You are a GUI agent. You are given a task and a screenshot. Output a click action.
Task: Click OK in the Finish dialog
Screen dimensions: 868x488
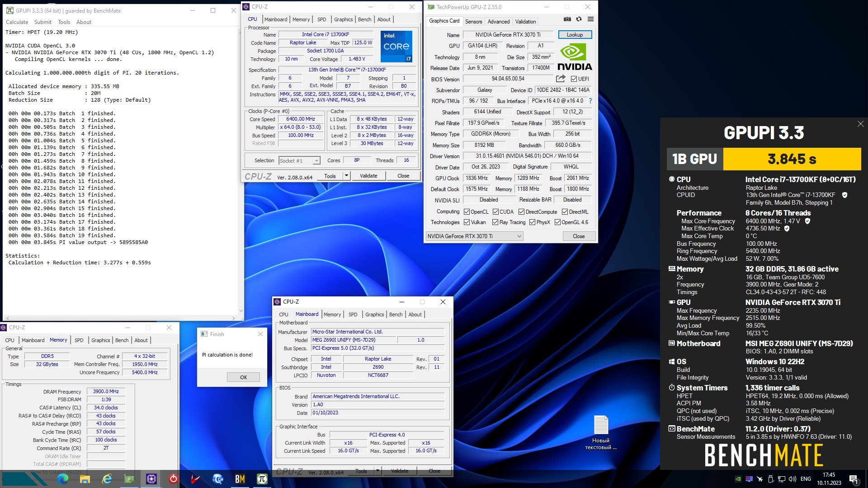click(243, 377)
